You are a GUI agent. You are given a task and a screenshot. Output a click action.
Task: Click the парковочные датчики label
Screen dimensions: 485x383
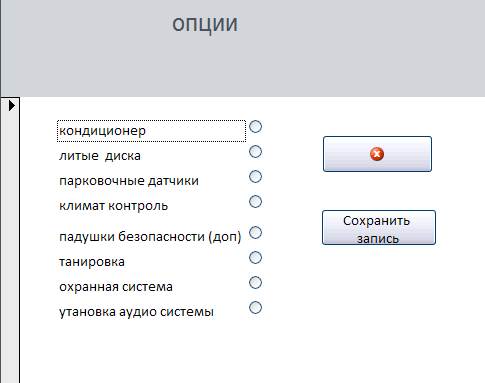pyautogui.click(x=129, y=181)
